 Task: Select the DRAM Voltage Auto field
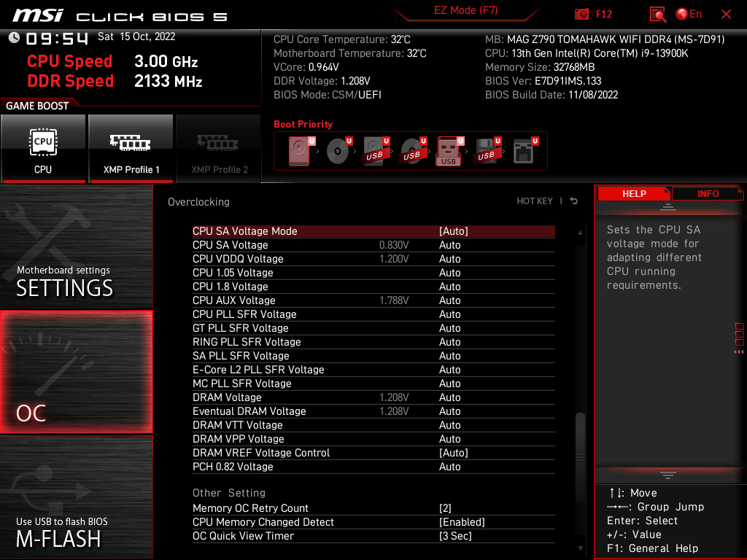click(449, 397)
